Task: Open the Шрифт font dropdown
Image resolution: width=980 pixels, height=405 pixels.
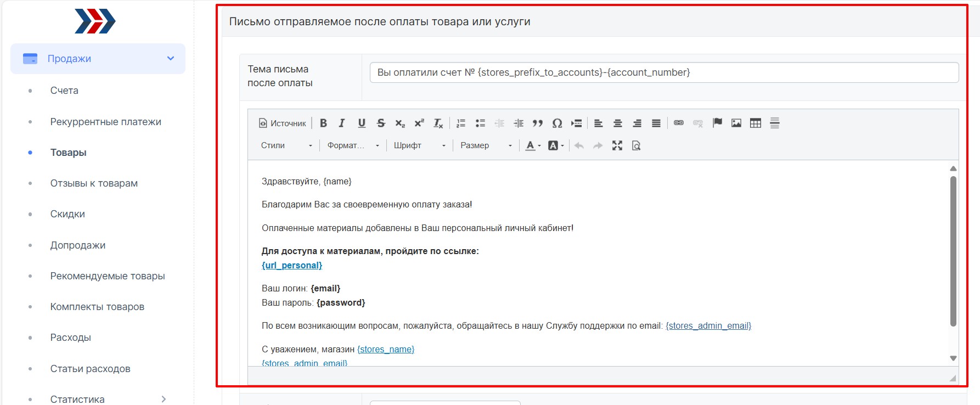Action: (419, 145)
